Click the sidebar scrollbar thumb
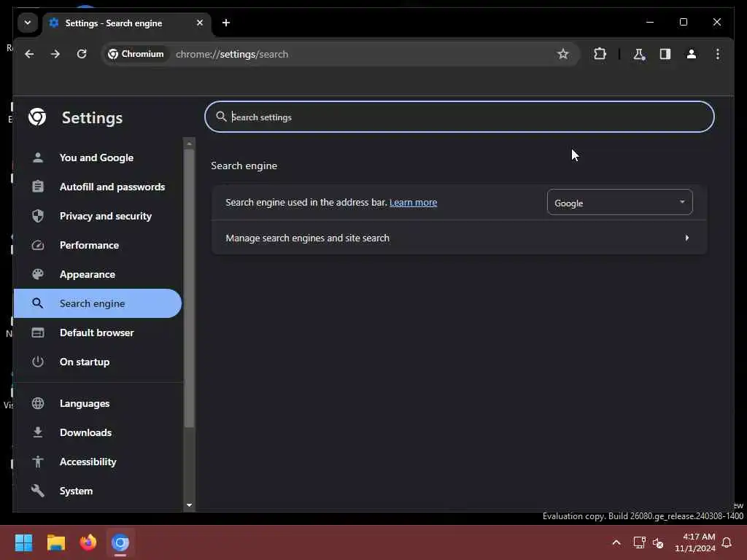 tap(189, 289)
